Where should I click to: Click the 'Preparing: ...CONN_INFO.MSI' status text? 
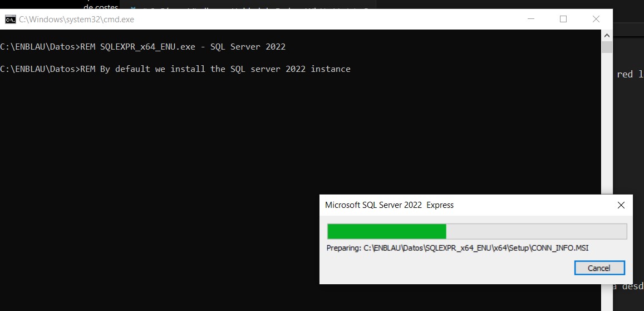click(458, 248)
